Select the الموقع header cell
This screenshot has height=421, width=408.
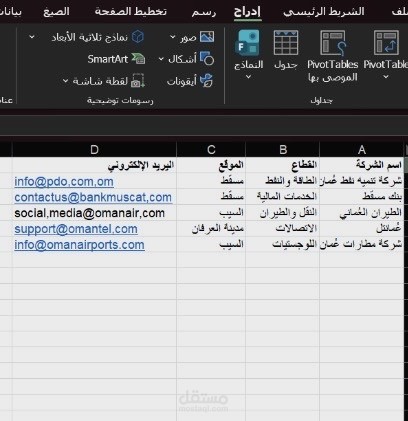pyautogui.click(x=211, y=165)
